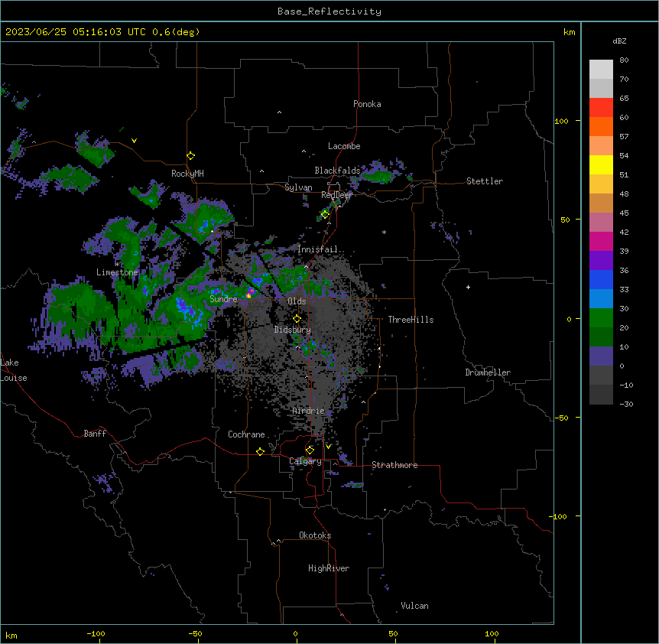
Task: Click the yellow diamond marker below RedDeer label
Action: [325, 215]
